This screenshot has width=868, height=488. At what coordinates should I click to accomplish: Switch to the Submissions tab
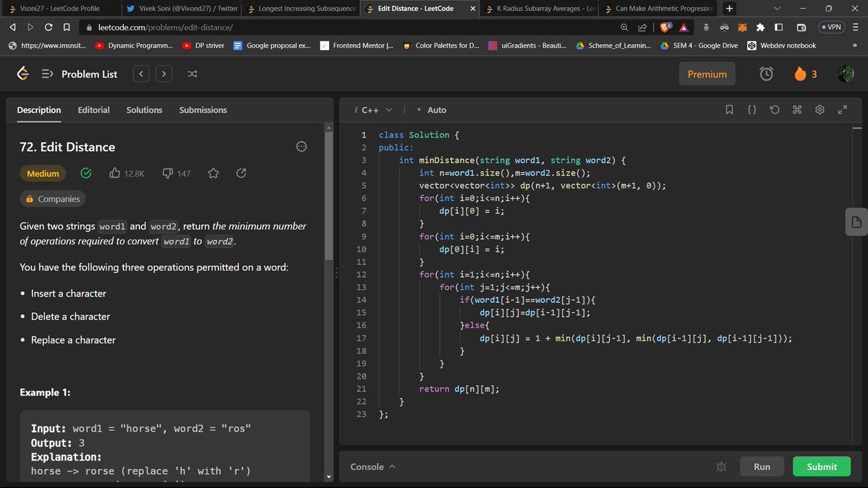pos(203,110)
